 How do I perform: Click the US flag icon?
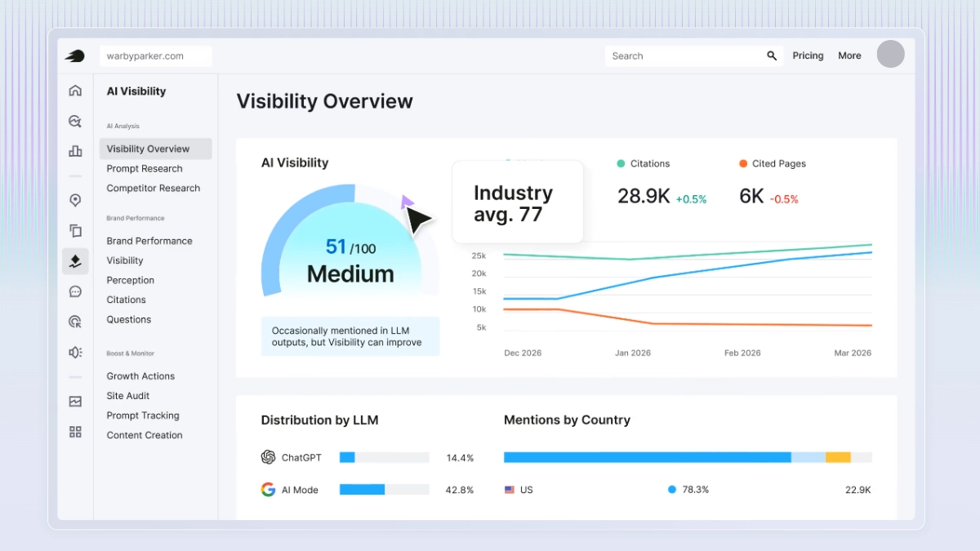(510, 490)
